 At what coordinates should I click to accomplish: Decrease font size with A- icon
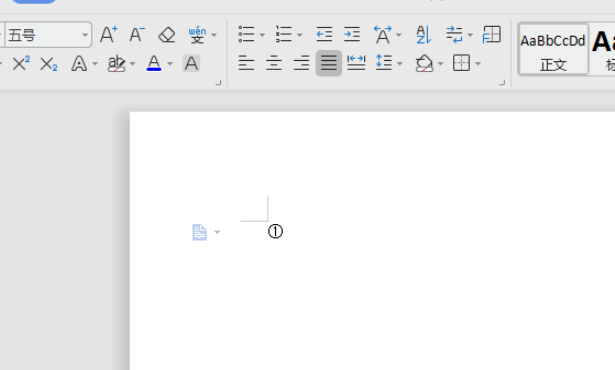tap(137, 35)
